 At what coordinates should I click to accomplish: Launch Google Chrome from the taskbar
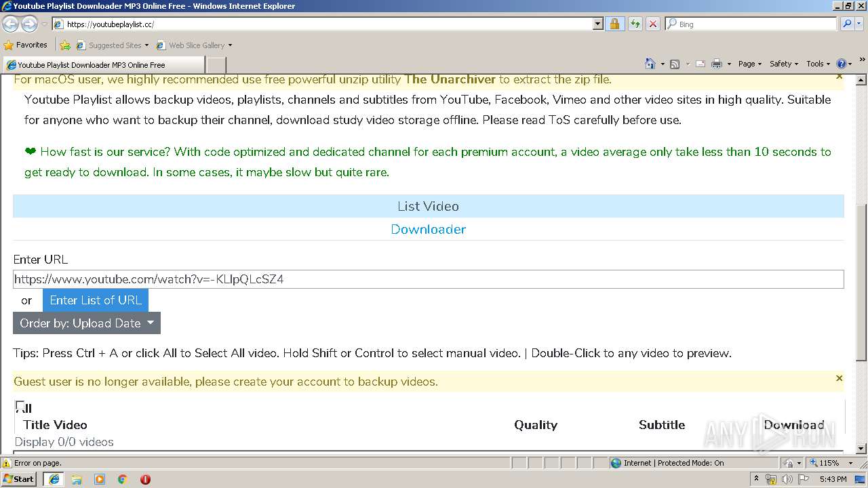coord(123,479)
